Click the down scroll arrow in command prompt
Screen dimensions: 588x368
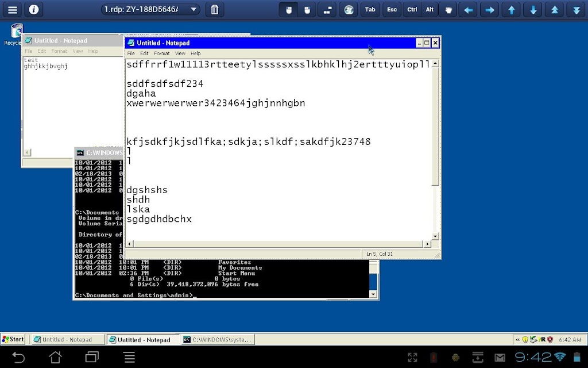(373, 294)
